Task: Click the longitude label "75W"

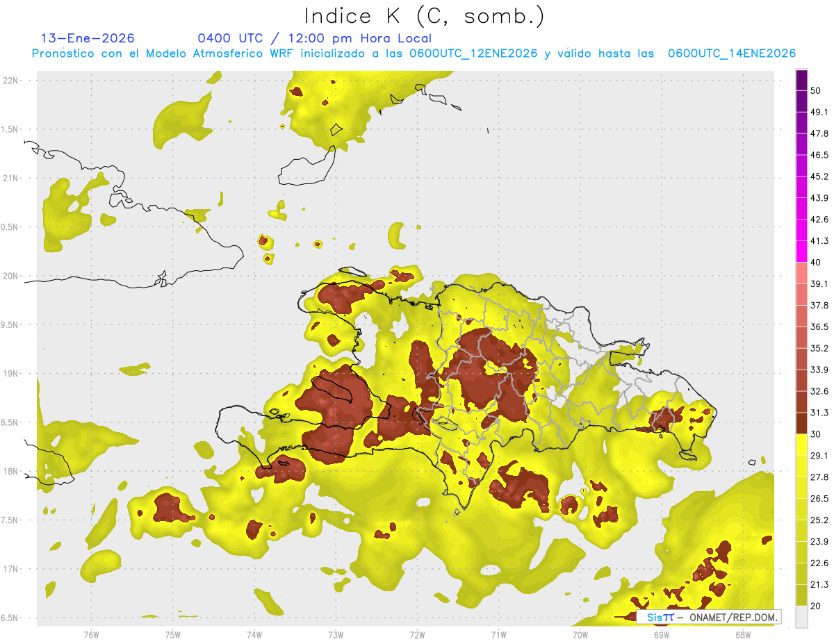Action: tap(173, 634)
